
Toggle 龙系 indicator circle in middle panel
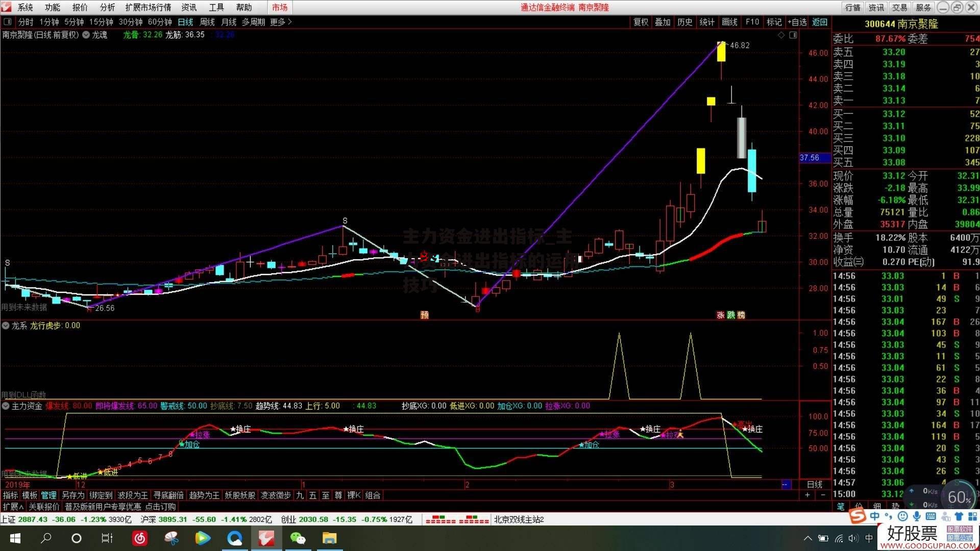pos(6,325)
